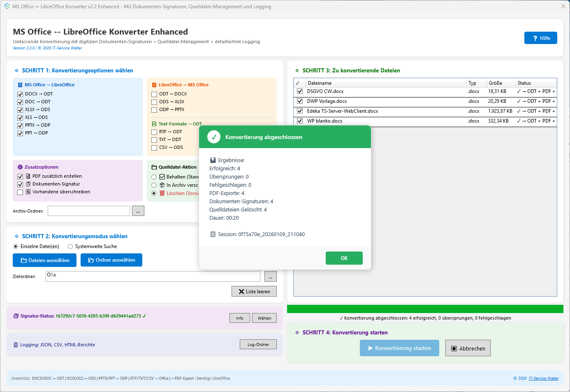Click the session log icon beside Session ID
This screenshot has height=392, width=570.
(x=213, y=234)
